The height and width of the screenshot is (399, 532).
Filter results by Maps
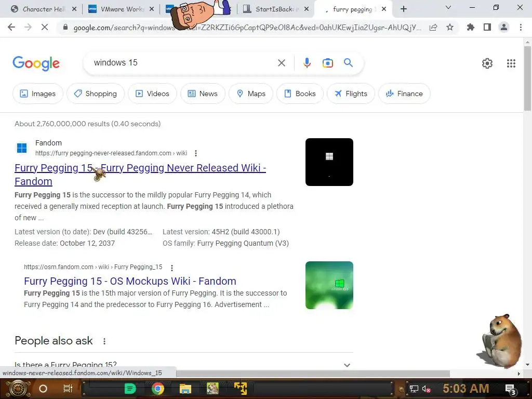(x=251, y=94)
